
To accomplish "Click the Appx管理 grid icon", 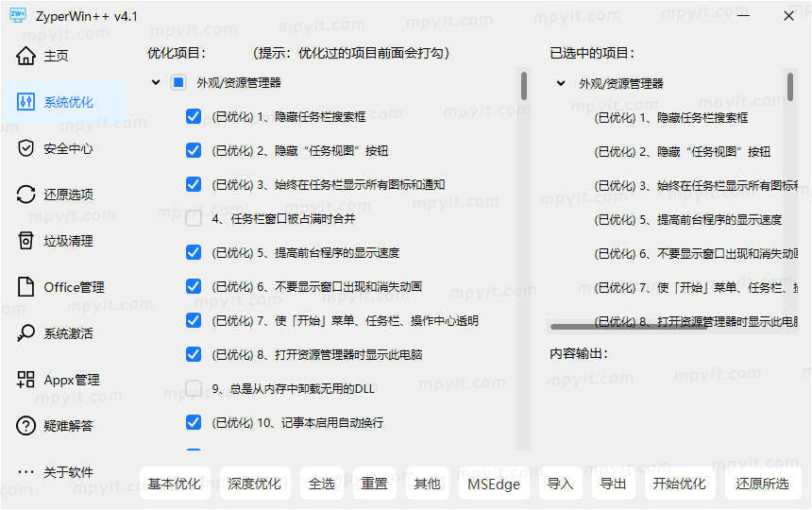I will pos(25,380).
